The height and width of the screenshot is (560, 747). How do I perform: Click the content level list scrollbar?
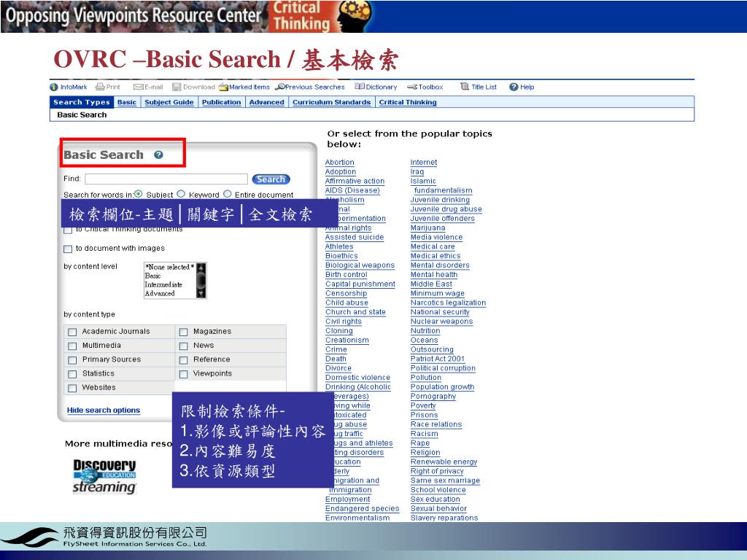(201, 281)
